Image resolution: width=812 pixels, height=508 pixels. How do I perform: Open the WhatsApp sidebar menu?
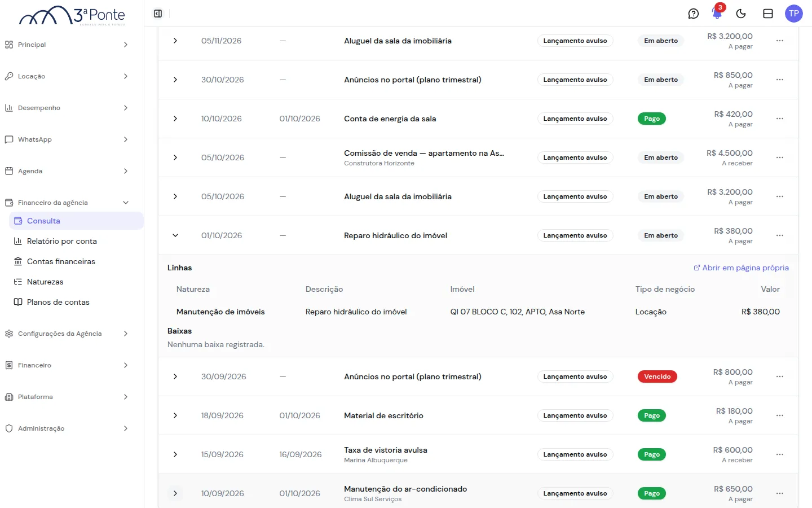pyautogui.click(x=67, y=139)
